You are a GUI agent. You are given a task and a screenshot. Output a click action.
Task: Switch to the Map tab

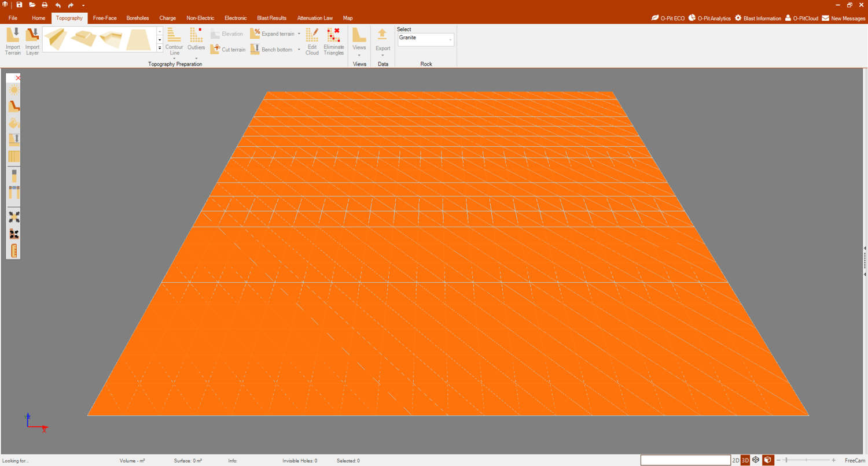click(348, 18)
